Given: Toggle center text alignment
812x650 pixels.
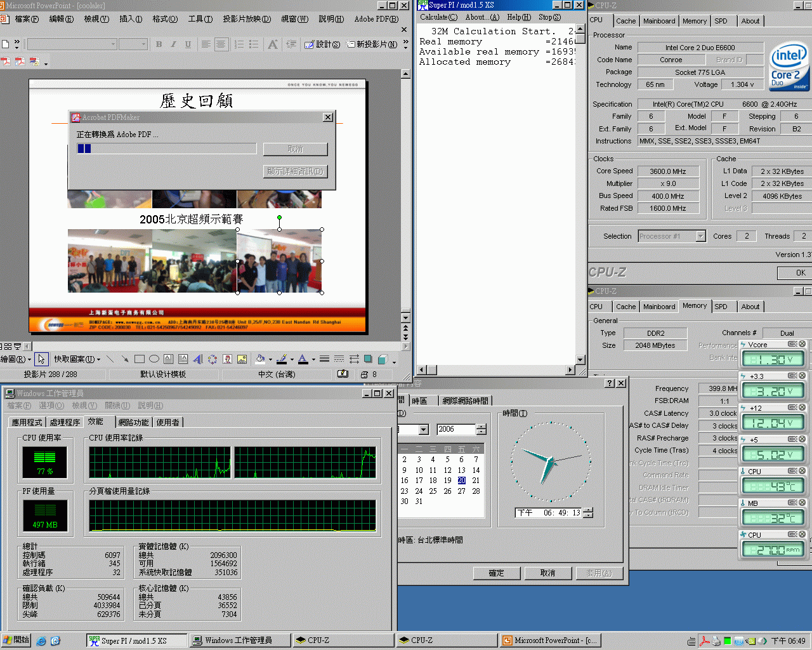Looking at the screenshot, I should [221, 44].
